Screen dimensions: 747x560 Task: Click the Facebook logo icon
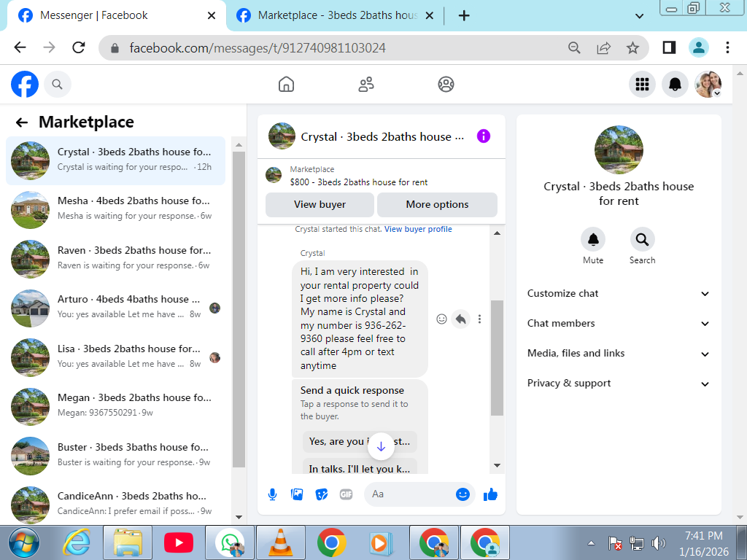click(x=25, y=85)
